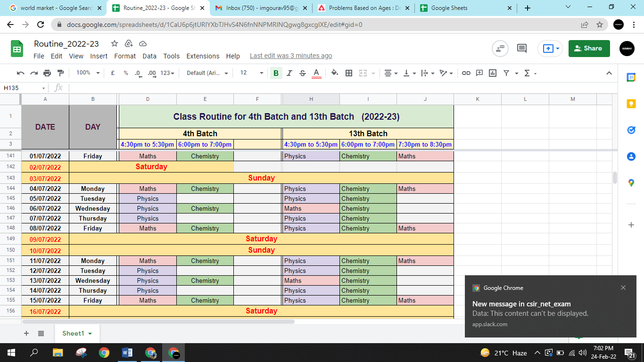
Task: Open Google Calendar side panel
Action: 631,77
